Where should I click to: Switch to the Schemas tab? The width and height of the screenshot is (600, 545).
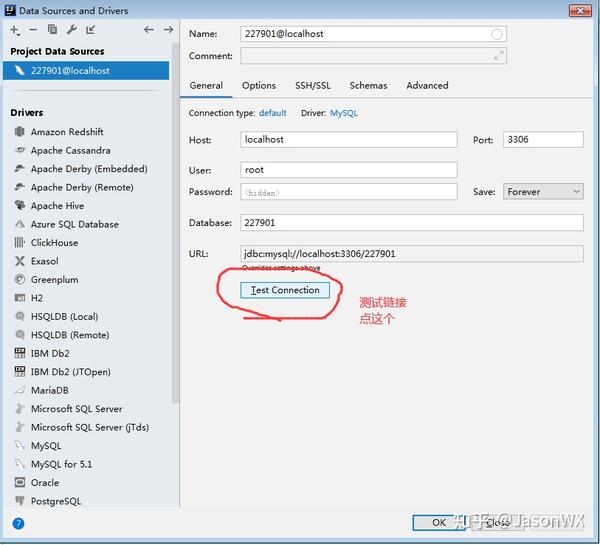[368, 85]
